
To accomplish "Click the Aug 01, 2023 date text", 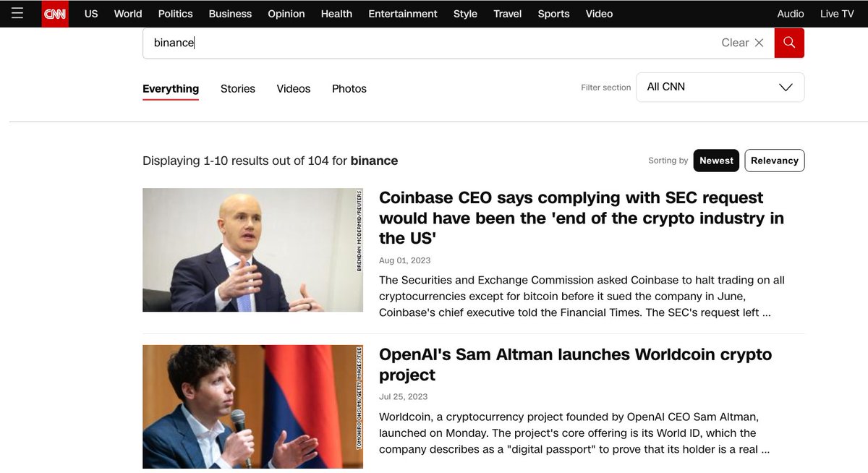I will [x=405, y=260].
